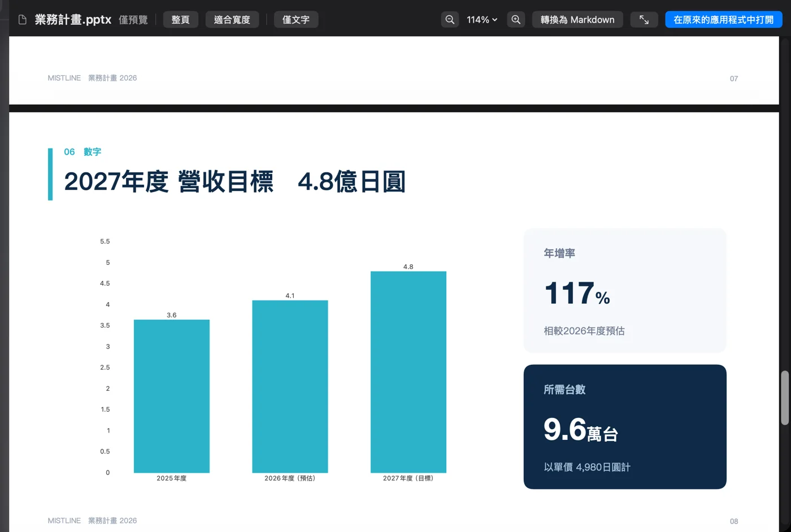Click the page number 08
This screenshot has width=791, height=532.
(734, 521)
